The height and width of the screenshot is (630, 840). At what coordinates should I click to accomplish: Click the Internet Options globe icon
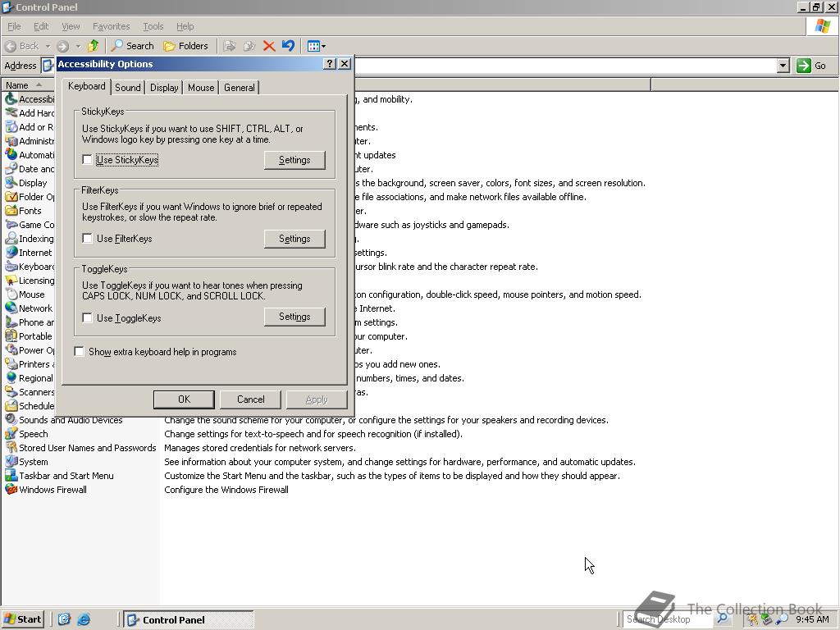coord(11,253)
